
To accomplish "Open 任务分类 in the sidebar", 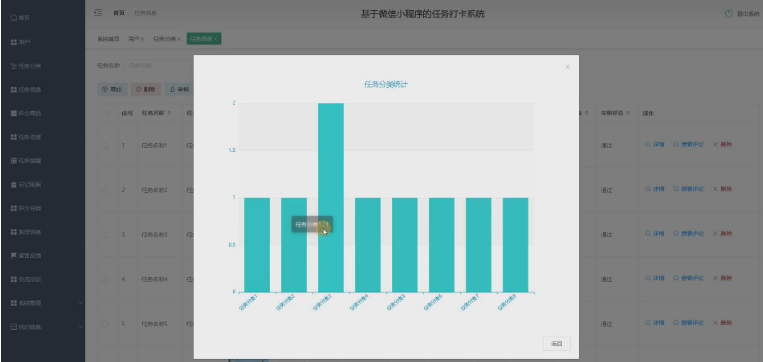I will [26, 66].
